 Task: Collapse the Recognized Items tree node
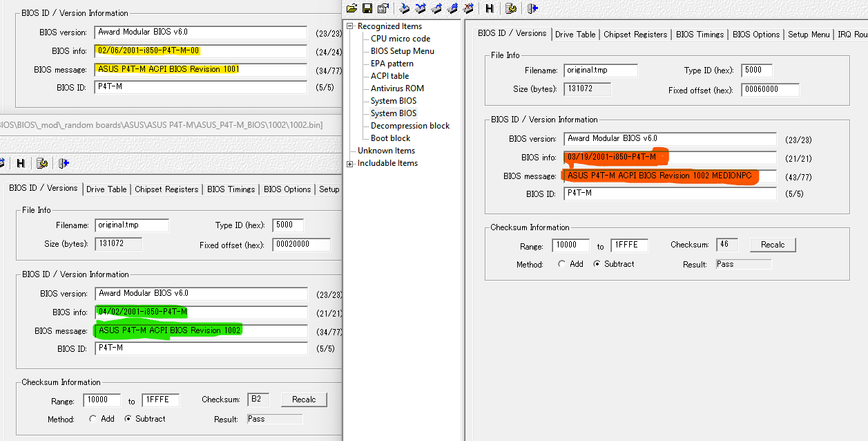coord(350,26)
